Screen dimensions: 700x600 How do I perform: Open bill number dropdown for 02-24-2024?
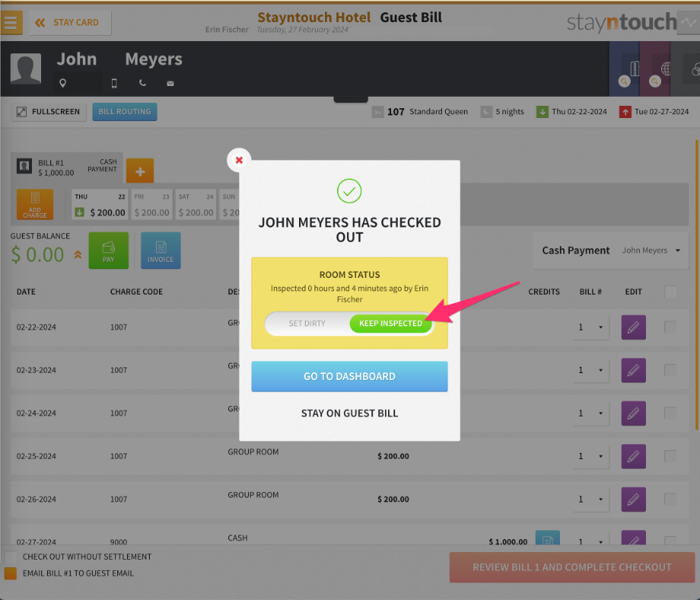[x=591, y=413]
